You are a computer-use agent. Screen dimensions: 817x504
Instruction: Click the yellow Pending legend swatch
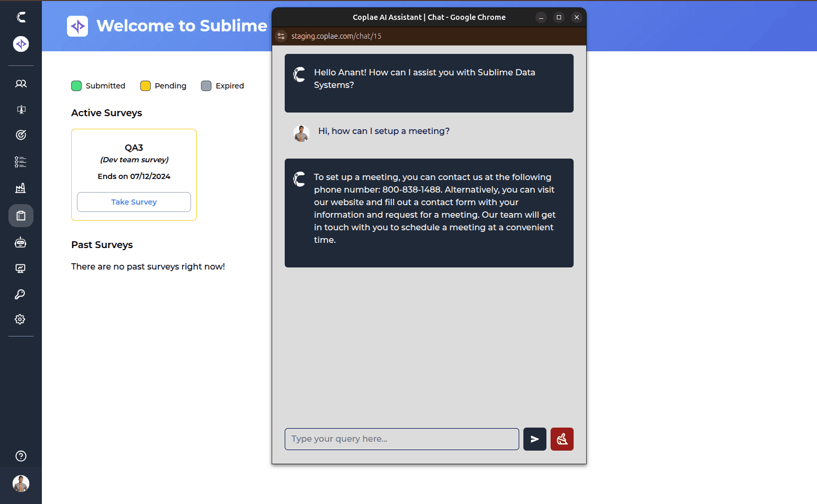(146, 86)
